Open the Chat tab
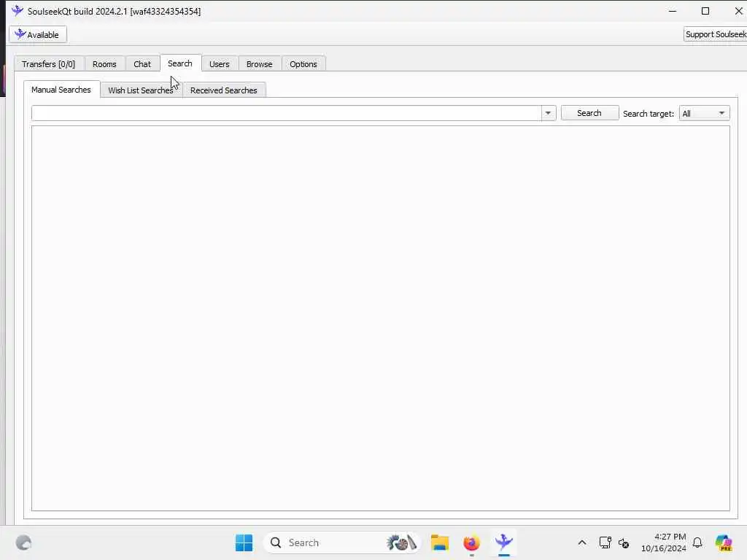This screenshot has width=747, height=560. 142,64
